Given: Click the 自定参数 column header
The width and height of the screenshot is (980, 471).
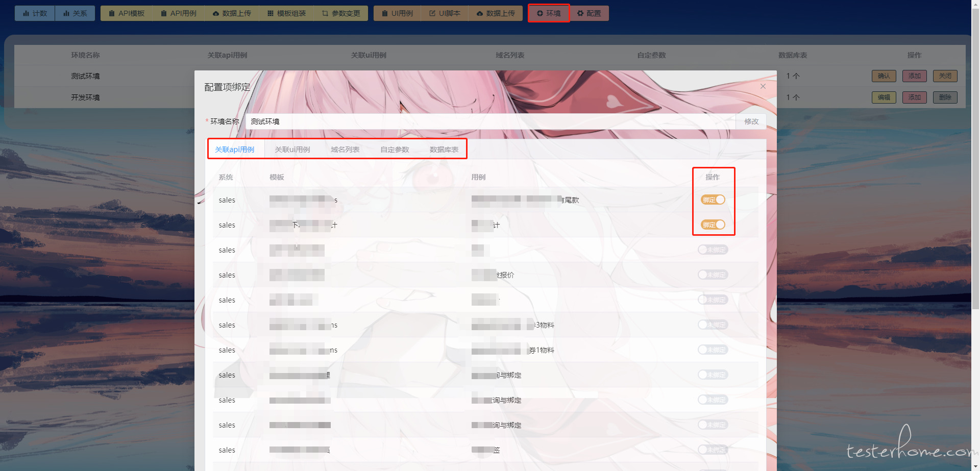Looking at the screenshot, I should tap(651, 55).
